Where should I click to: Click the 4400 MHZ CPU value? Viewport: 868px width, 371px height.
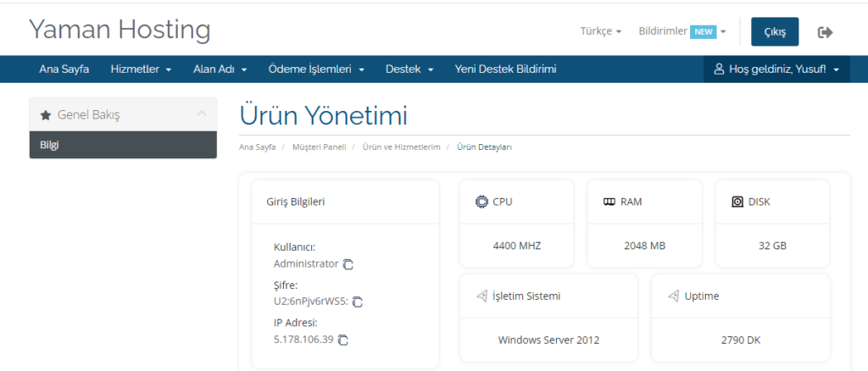point(517,246)
